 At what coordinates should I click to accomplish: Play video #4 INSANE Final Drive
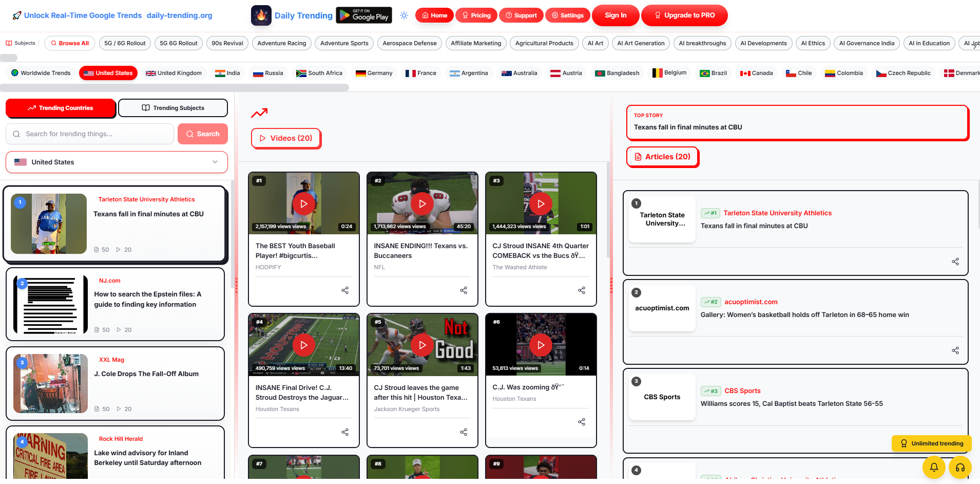tap(304, 345)
